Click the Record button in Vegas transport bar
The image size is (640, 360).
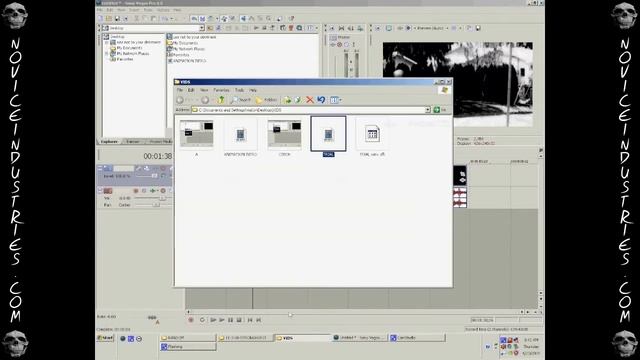point(191,320)
